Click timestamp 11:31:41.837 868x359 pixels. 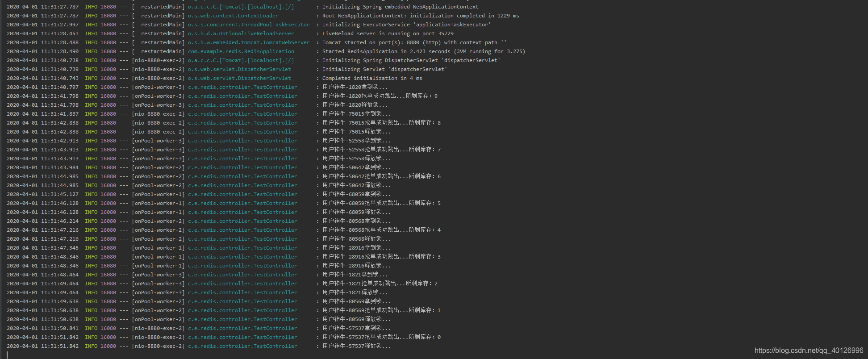[60, 114]
